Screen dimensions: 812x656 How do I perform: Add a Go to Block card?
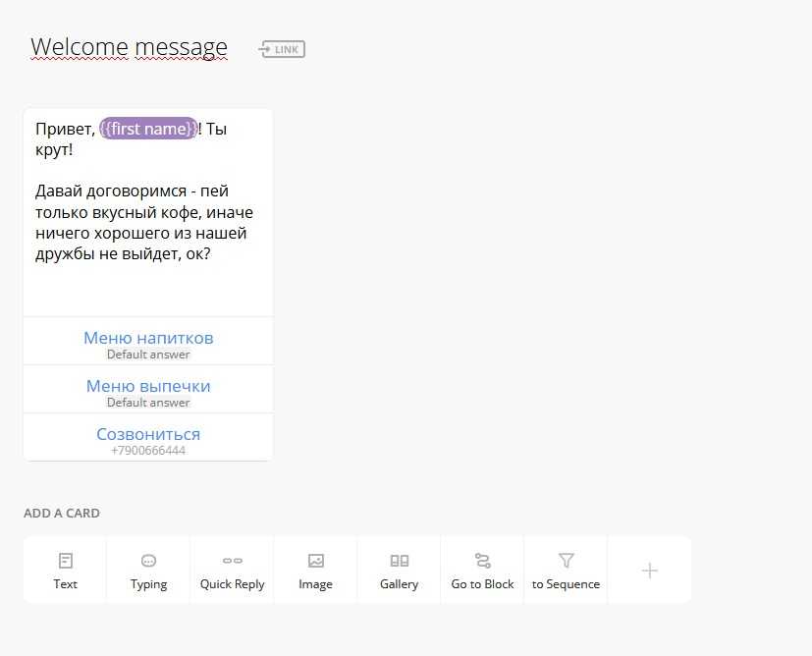pyautogui.click(x=482, y=571)
